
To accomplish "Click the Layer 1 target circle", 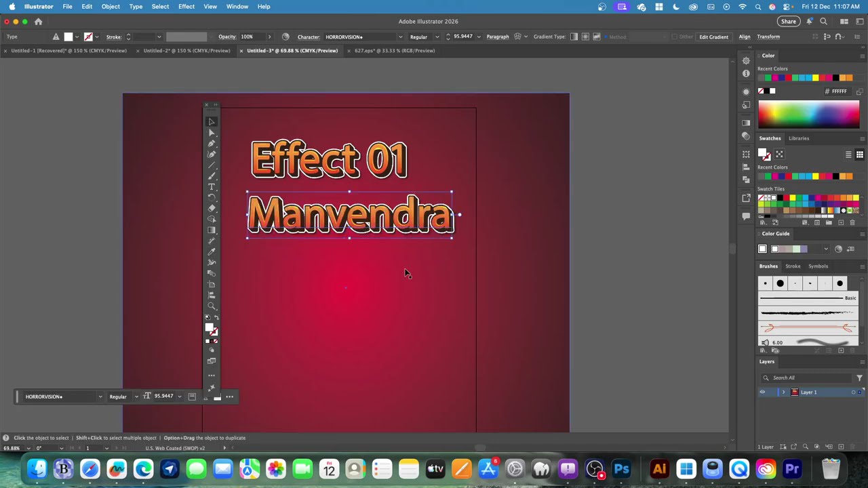I will coord(853,392).
